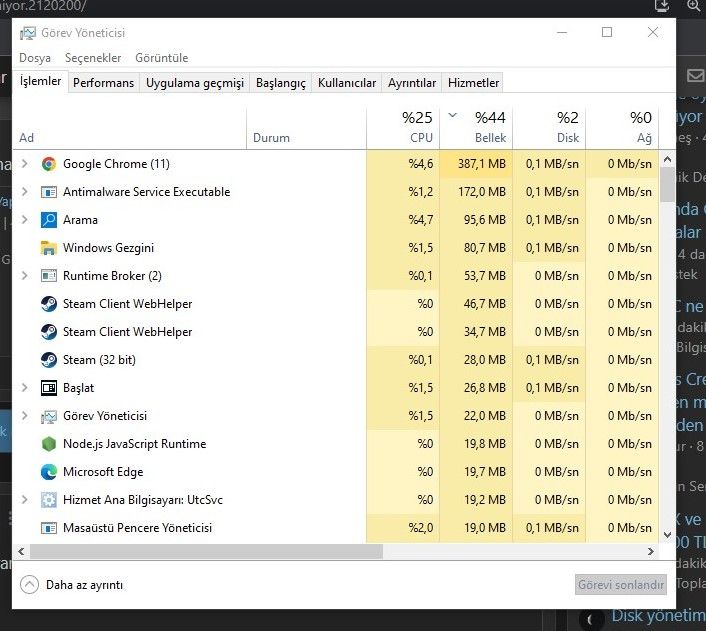Expand the Görev Yöneticisi process group
This screenshot has width=706, height=631.
click(x=25, y=416)
